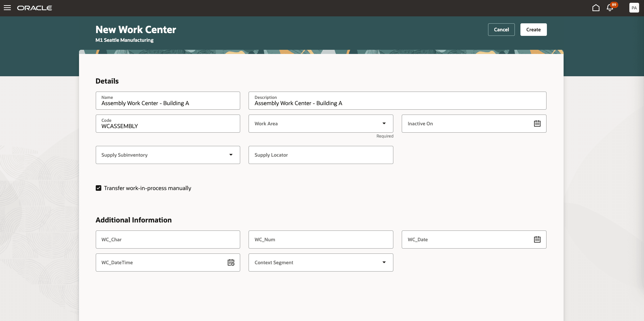The width and height of the screenshot is (644, 321).
Task: Open the calendar picker for WC_Date
Action: coord(537,239)
